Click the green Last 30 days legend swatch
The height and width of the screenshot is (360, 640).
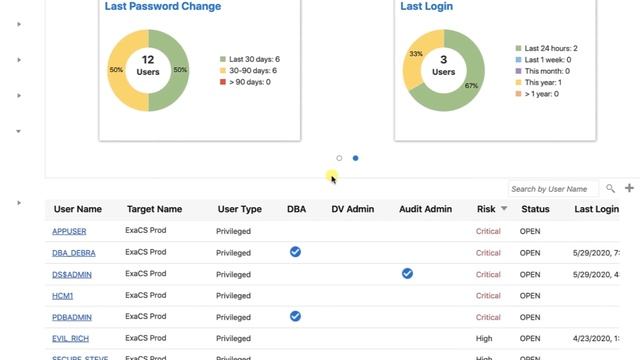[223, 59]
